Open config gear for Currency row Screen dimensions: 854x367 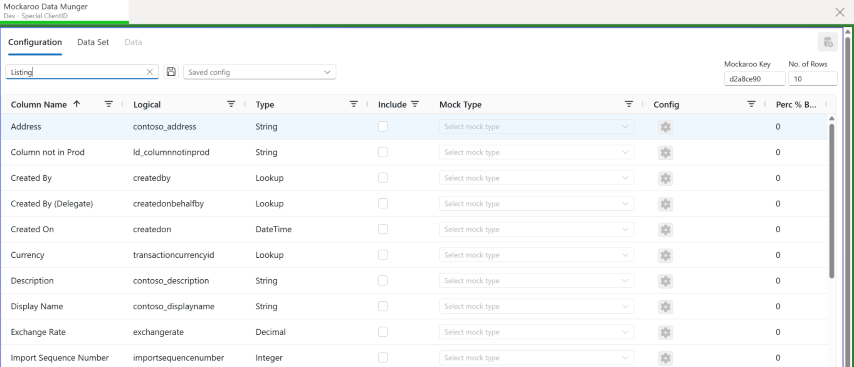665,255
